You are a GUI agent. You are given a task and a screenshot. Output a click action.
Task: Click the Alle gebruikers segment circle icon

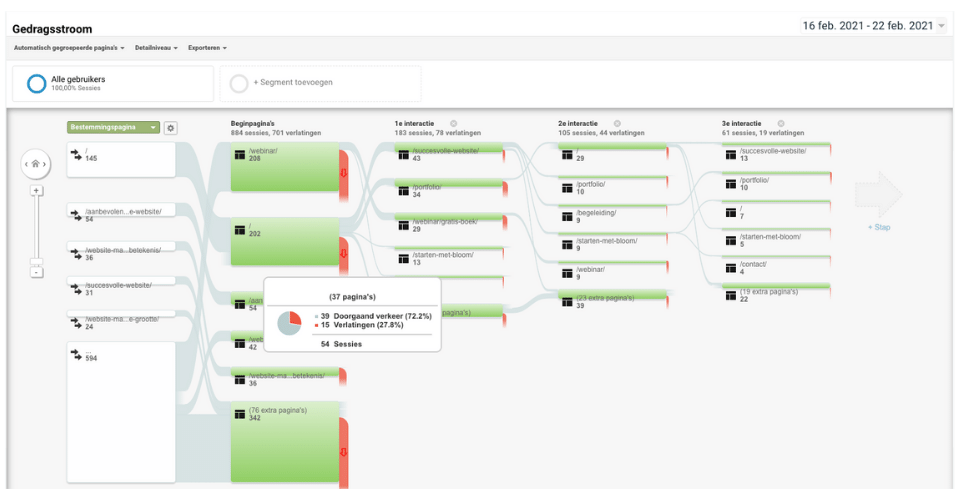[37, 83]
